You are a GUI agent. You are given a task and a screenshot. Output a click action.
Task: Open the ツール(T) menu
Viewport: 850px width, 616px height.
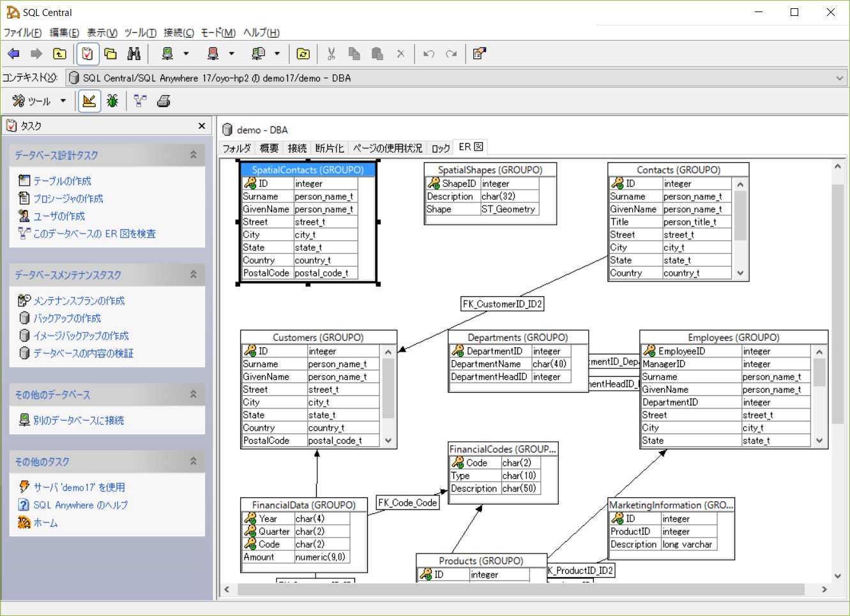(140, 33)
